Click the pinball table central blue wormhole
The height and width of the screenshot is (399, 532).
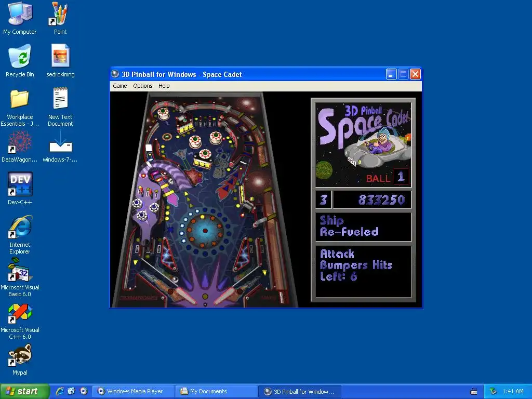[x=205, y=231]
